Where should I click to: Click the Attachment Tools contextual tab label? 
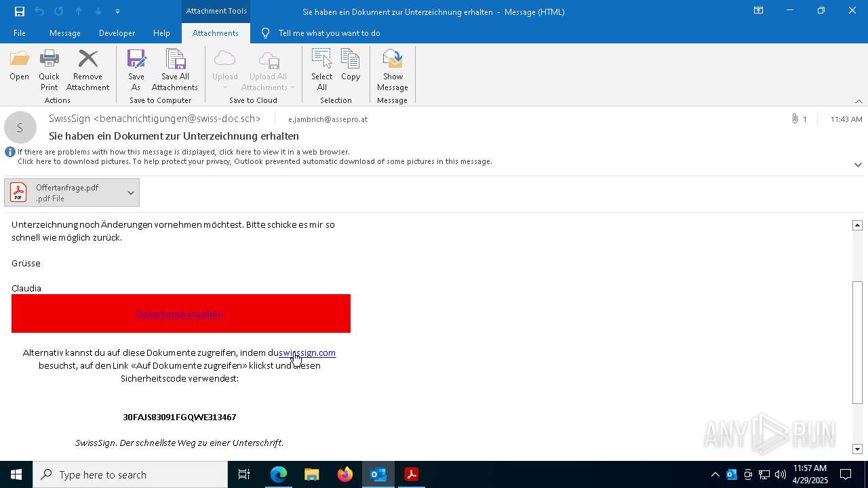point(216,11)
